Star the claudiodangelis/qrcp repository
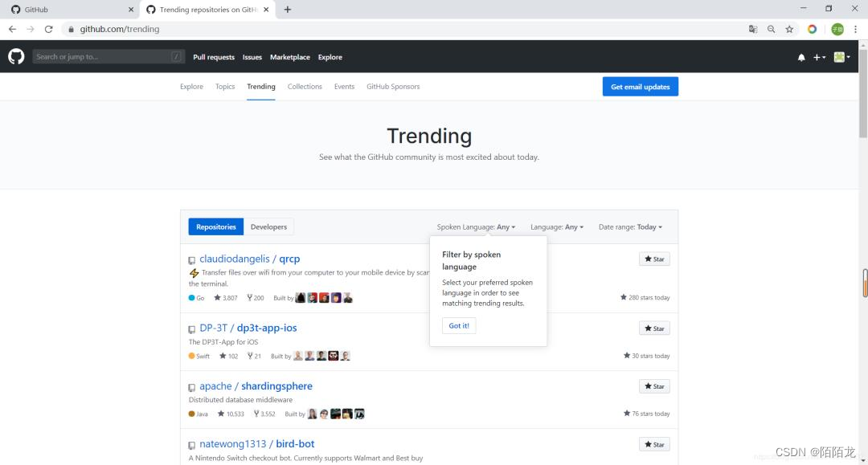Image resolution: width=868 pixels, height=465 pixels. click(x=654, y=259)
